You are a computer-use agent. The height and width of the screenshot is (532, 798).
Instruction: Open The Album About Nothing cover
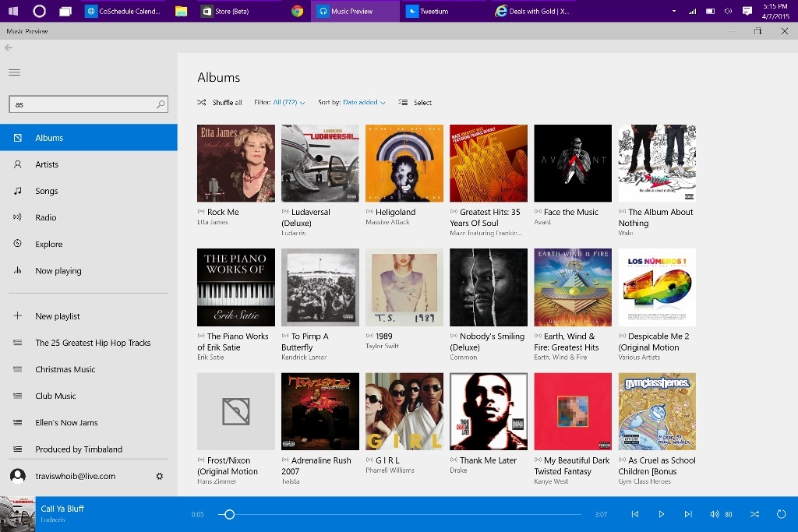pyautogui.click(x=657, y=164)
